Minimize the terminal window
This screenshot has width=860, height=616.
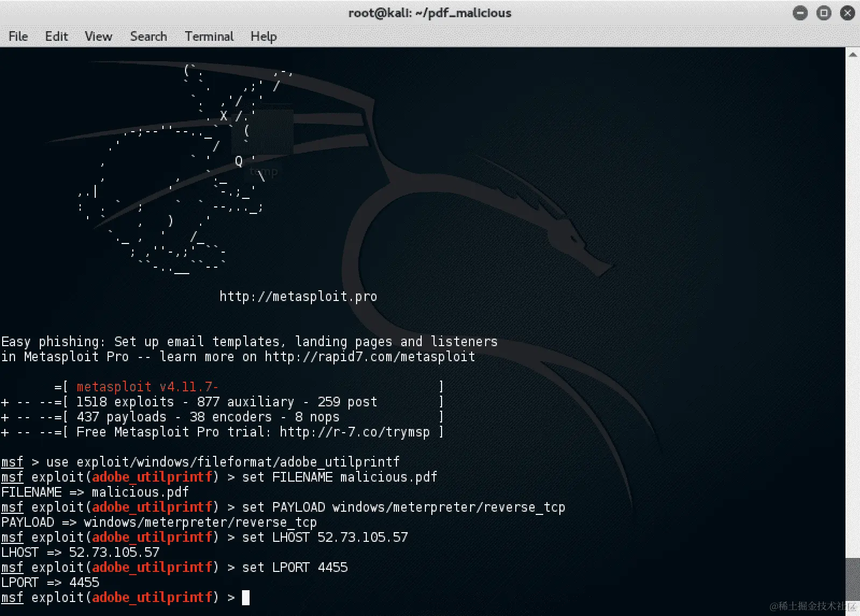tap(800, 13)
